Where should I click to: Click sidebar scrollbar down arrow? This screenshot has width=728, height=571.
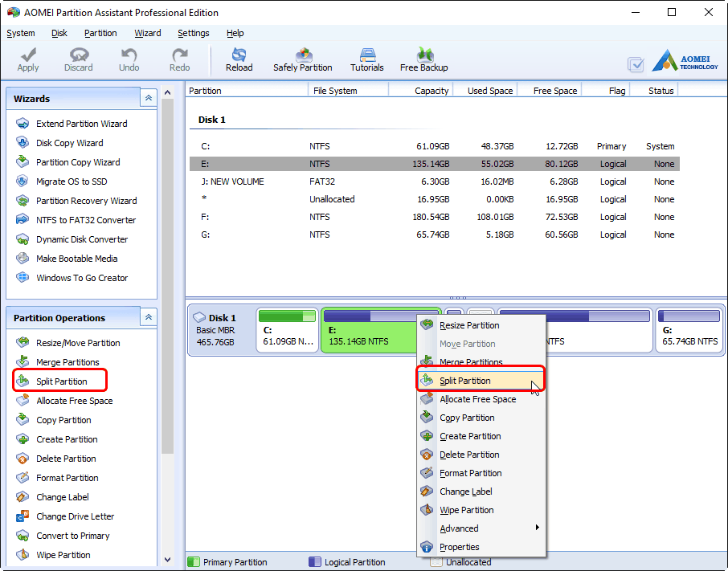point(168,560)
